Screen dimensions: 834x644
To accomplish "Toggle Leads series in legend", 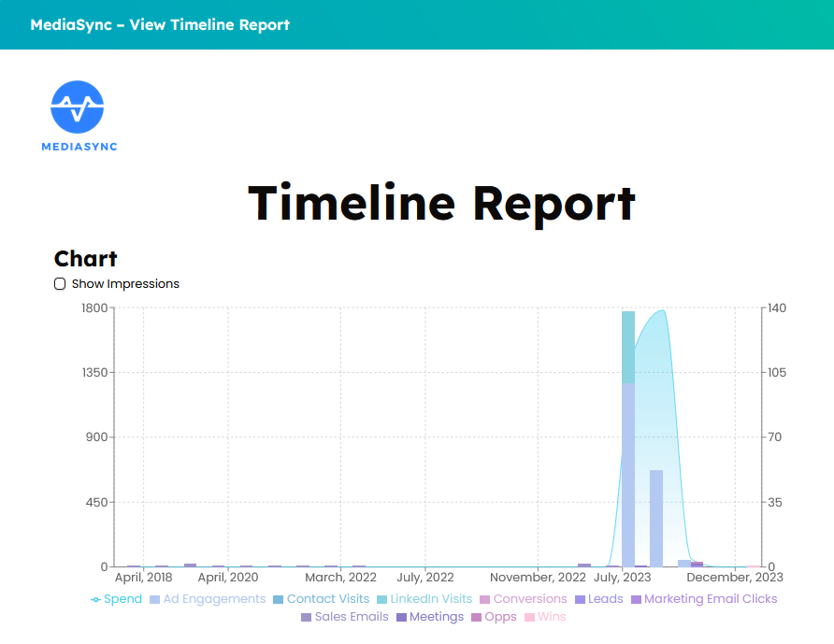I will [x=598, y=599].
